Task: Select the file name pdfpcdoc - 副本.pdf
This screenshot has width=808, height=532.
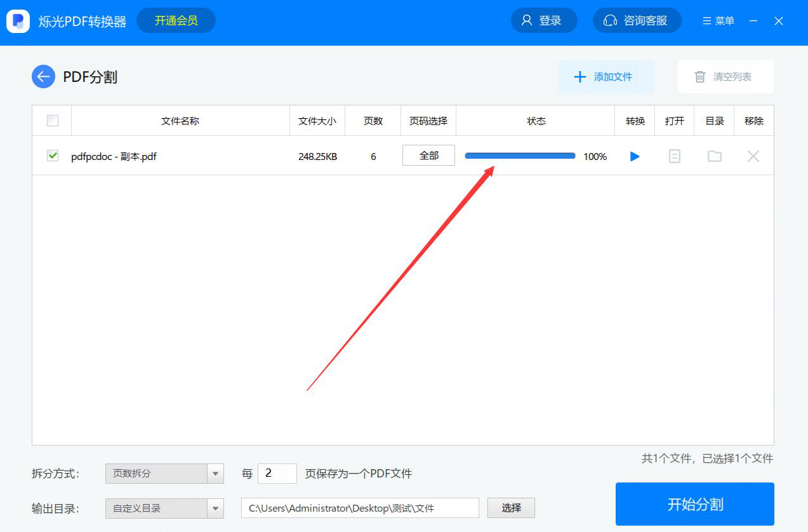Action: click(x=114, y=156)
